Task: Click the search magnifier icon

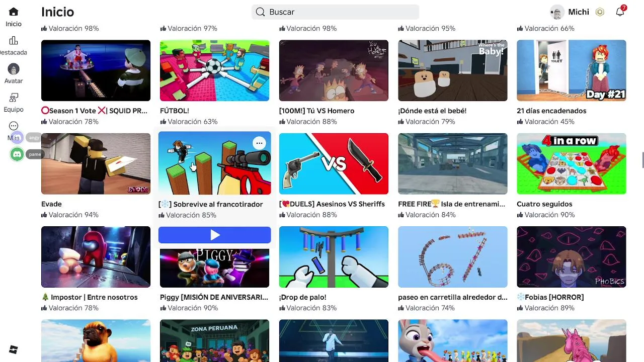Action: [x=260, y=12]
